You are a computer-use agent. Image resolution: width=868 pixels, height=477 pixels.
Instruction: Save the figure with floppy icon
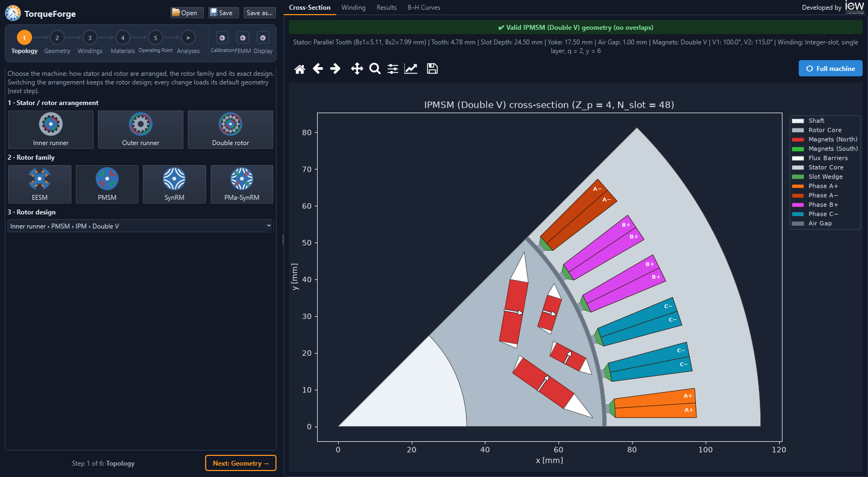(x=432, y=69)
